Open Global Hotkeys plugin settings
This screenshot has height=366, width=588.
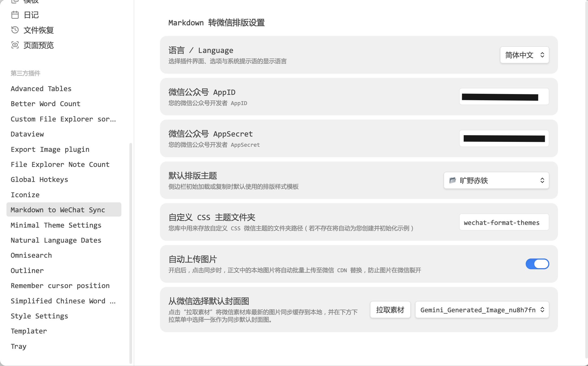tap(64, 180)
